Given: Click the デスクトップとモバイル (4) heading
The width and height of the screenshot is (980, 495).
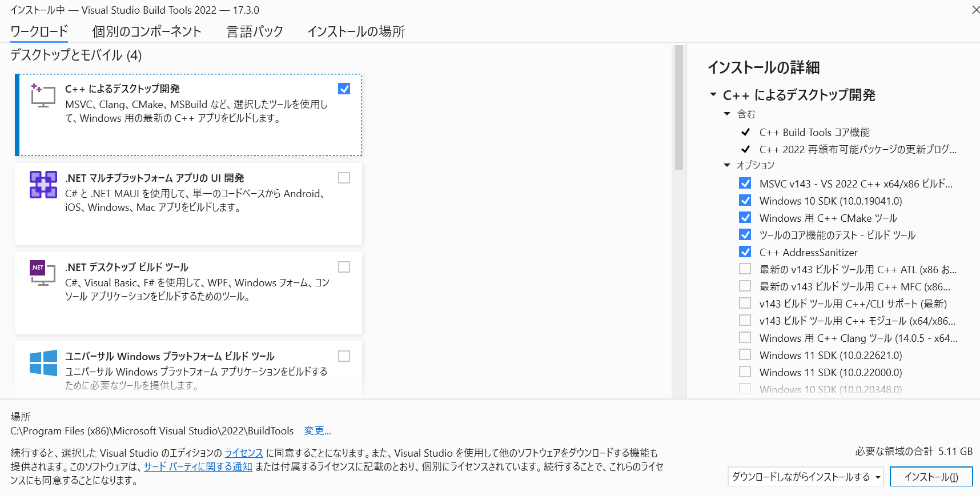Looking at the screenshot, I should tap(76, 55).
